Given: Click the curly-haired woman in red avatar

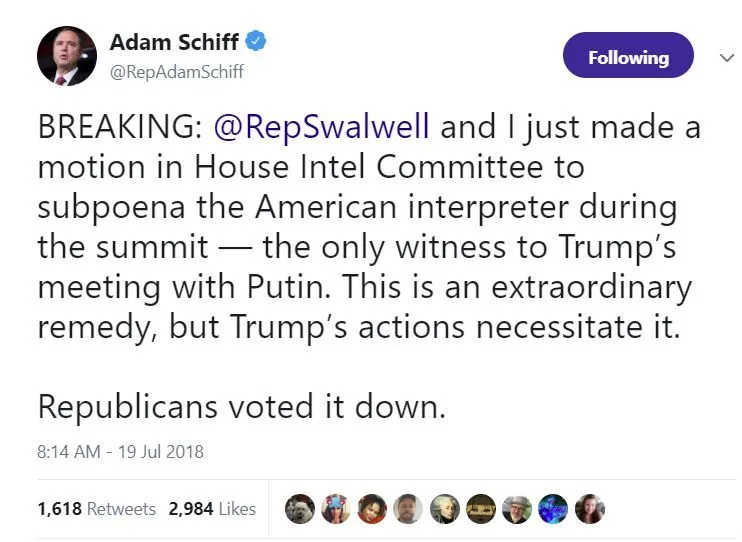Looking at the screenshot, I should [x=372, y=509].
